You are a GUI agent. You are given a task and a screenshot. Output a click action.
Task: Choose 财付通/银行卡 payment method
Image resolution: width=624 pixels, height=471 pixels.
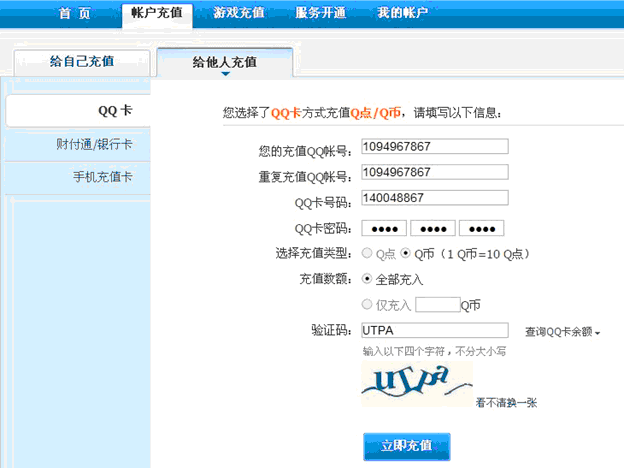click(x=94, y=144)
